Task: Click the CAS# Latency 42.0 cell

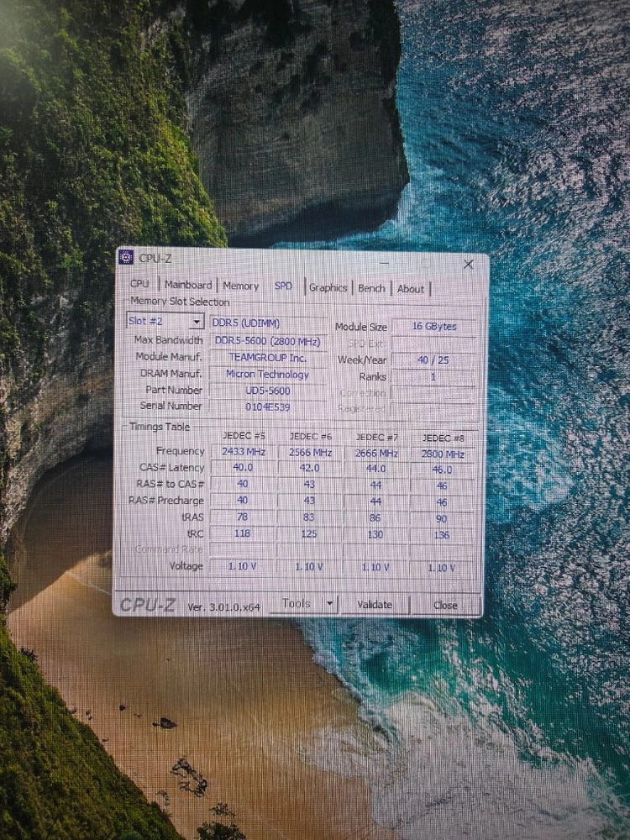Action: [x=310, y=468]
